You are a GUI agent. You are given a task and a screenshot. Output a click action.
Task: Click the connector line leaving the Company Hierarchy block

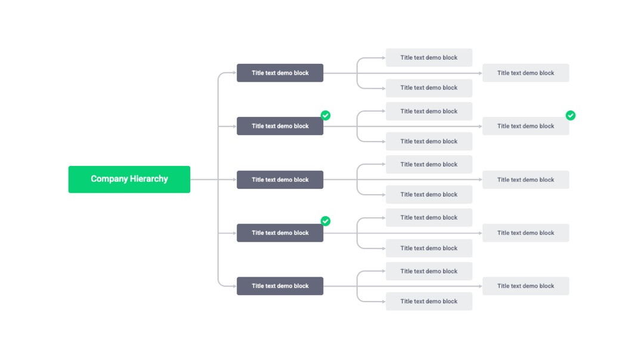204,180
